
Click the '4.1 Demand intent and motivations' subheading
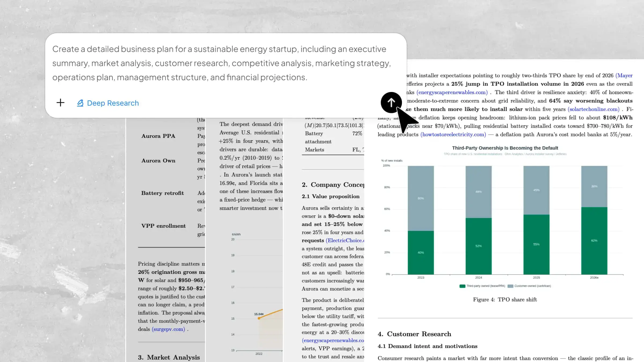pos(427,346)
